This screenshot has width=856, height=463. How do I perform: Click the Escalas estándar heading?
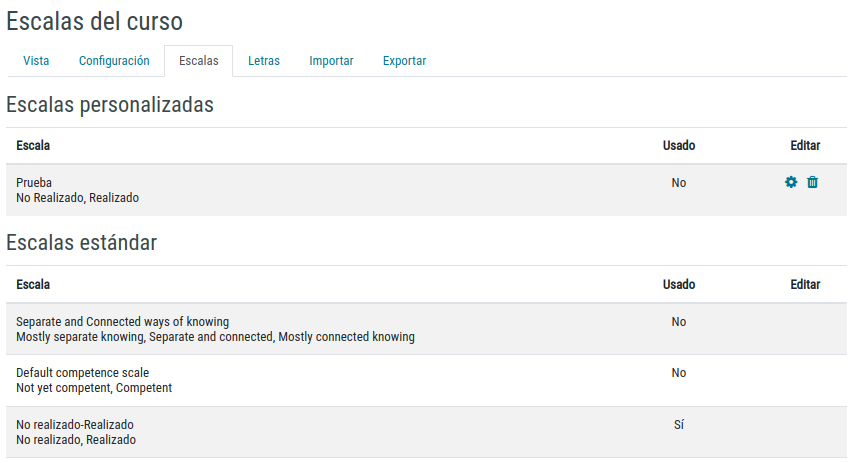click(x=82, y=242)
